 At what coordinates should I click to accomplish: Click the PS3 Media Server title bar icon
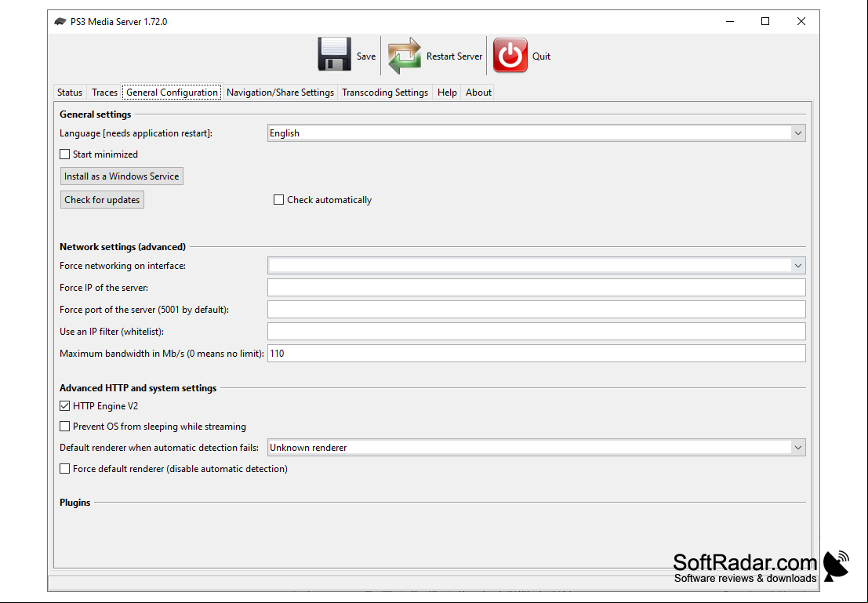tap(60, 22)
